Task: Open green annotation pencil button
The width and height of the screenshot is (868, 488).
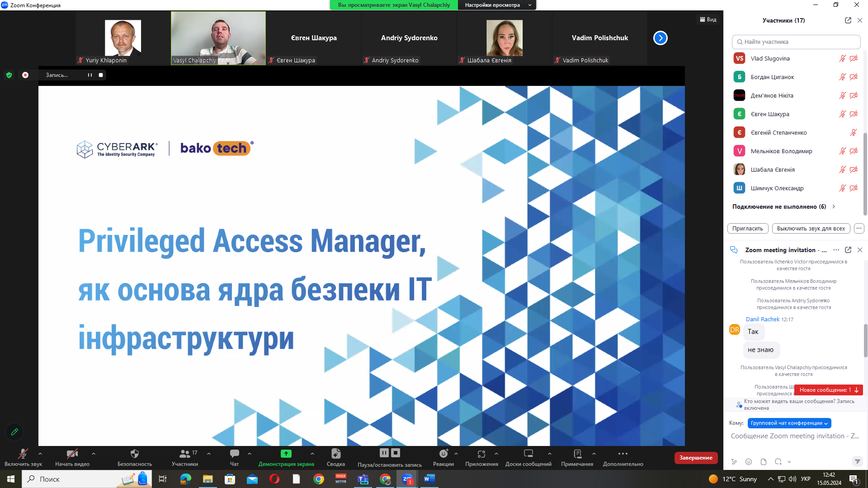Action: tap(14, 432)
